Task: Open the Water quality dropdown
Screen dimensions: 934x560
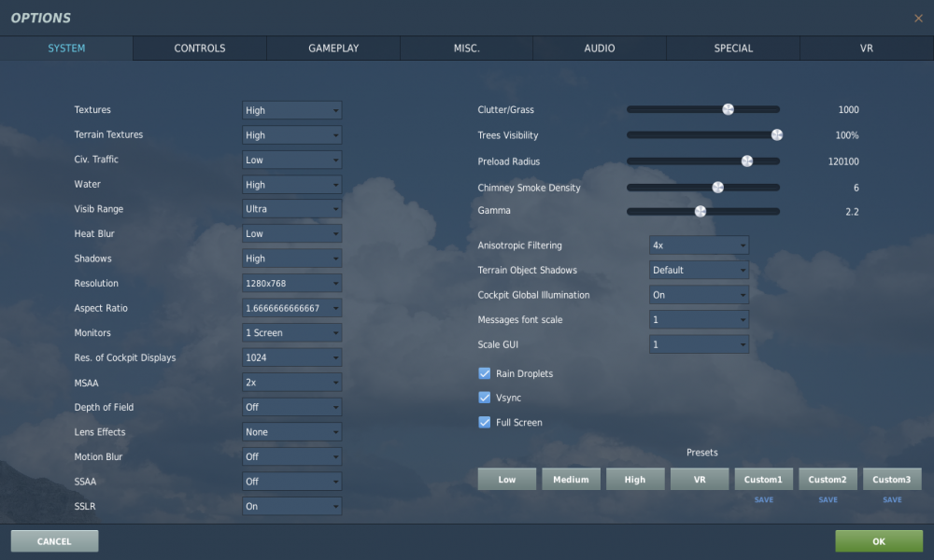Action: (291, 184)
